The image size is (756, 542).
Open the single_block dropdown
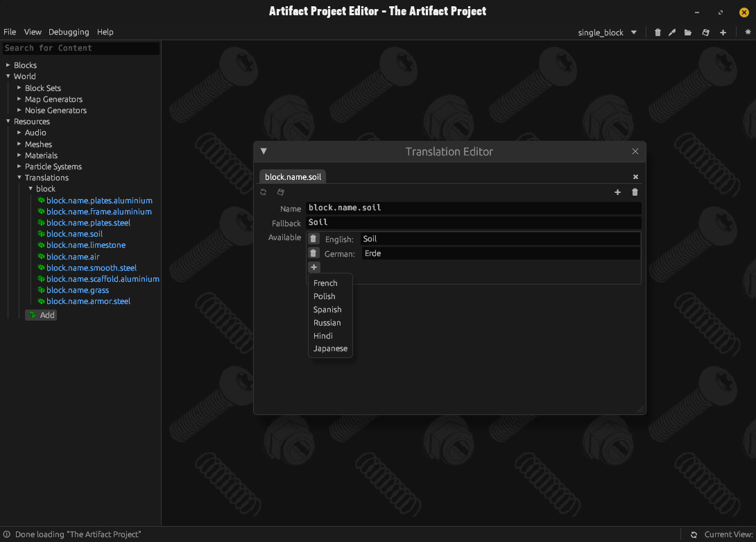608,33
